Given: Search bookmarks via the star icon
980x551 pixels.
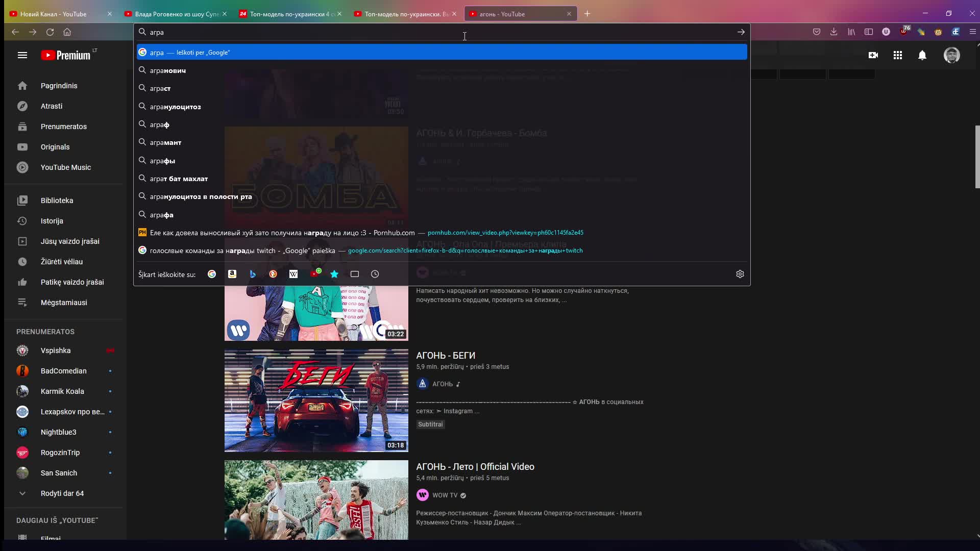Looking at the screenshot, I should (334, 274).
